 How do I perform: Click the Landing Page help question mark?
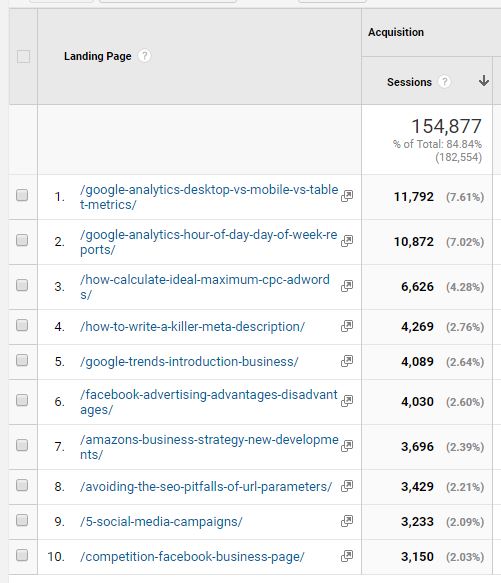tap(144, 56)
